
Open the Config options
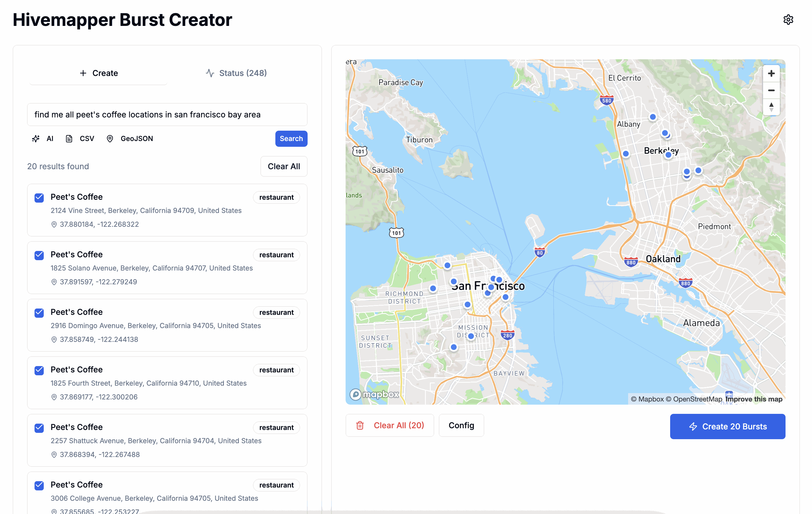click(x=461, y=425)
